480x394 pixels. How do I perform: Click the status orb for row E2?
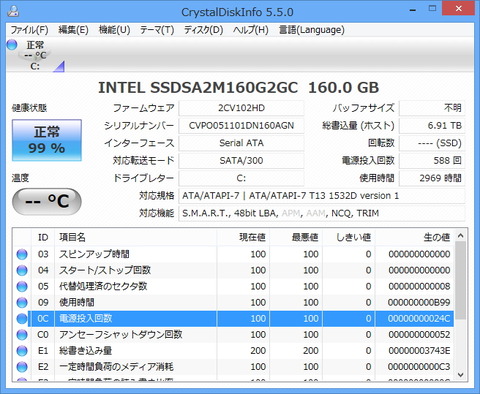22,367
